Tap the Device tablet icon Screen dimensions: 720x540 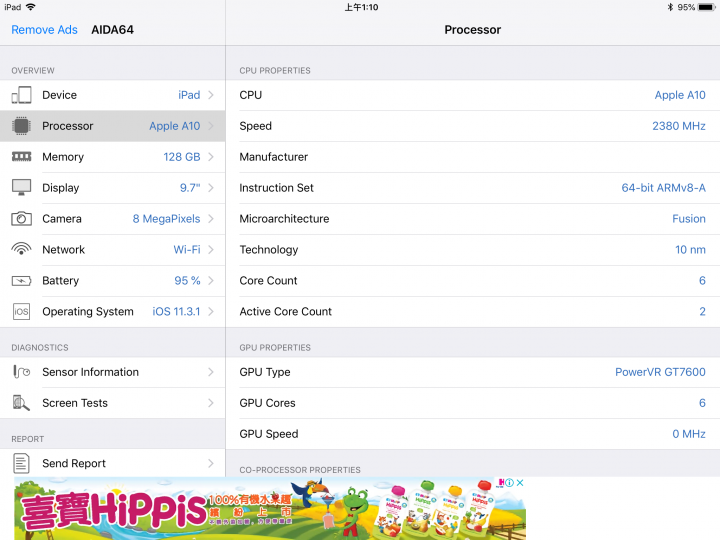21,95
